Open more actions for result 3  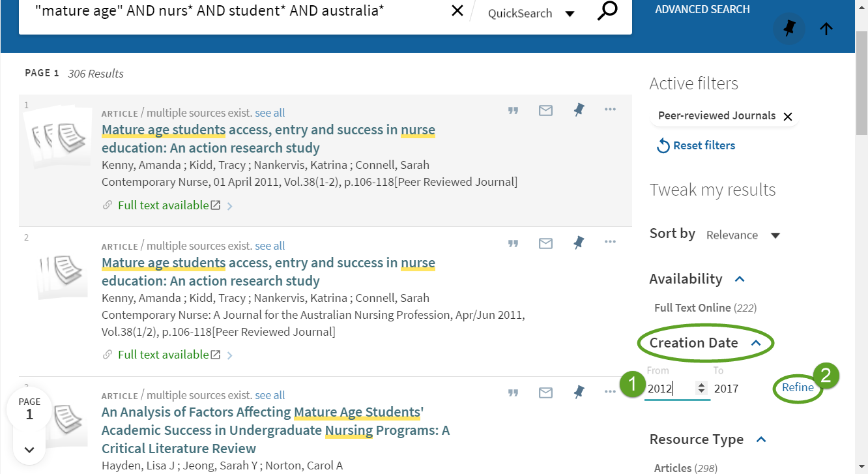pos(610,392)
